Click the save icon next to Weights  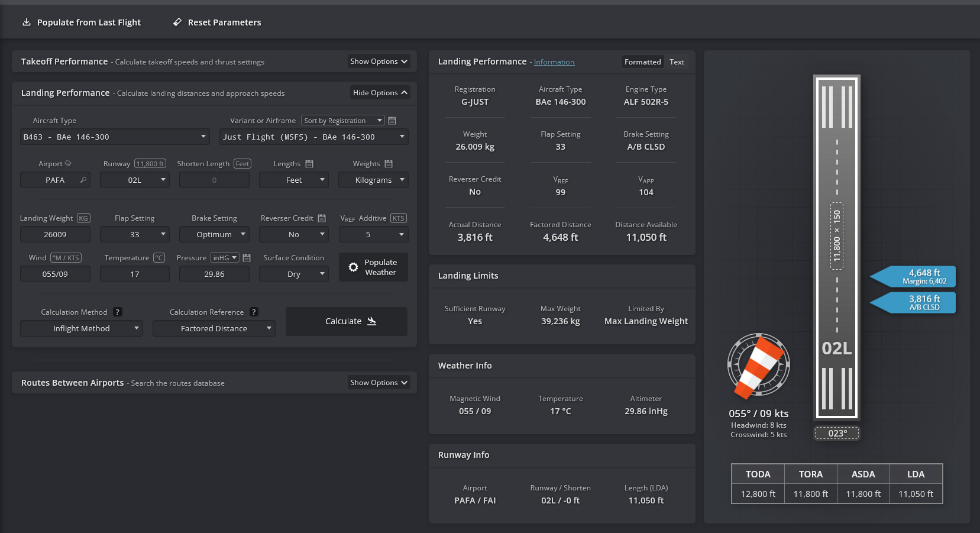pyautogui.click(x=389, y=164)
